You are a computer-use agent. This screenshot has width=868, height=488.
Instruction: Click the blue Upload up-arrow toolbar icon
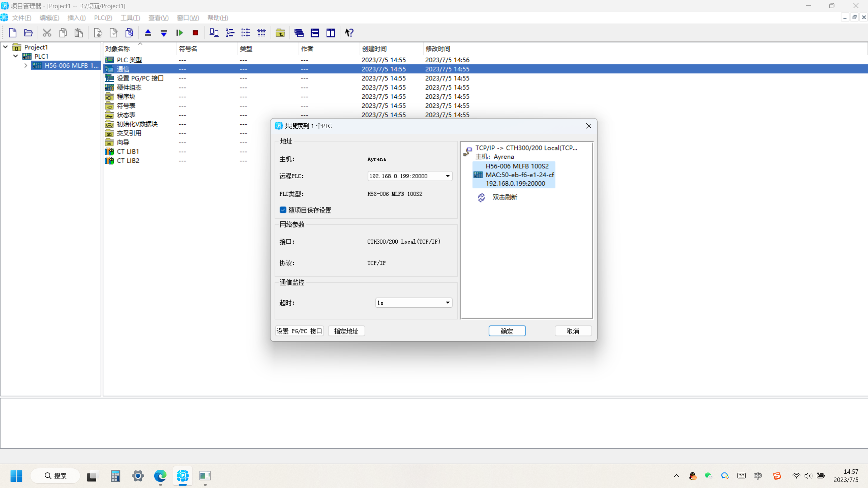click(148, 33)
